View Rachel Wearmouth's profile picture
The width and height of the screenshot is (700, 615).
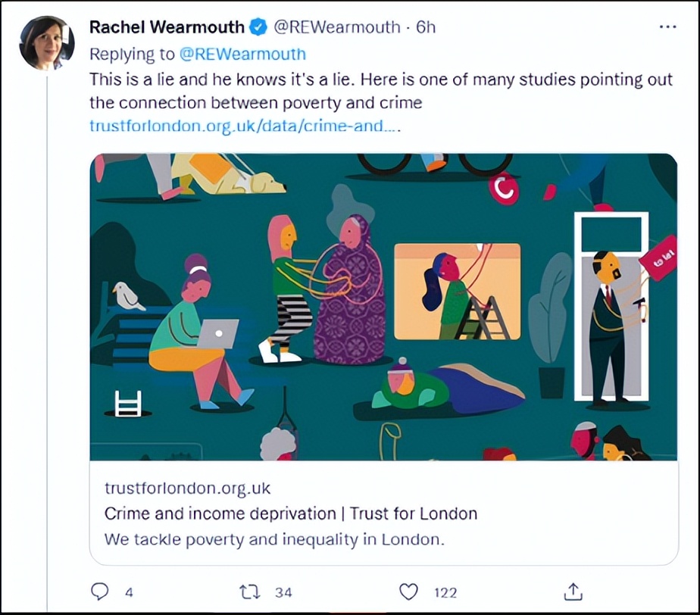(x=45, y=42)
